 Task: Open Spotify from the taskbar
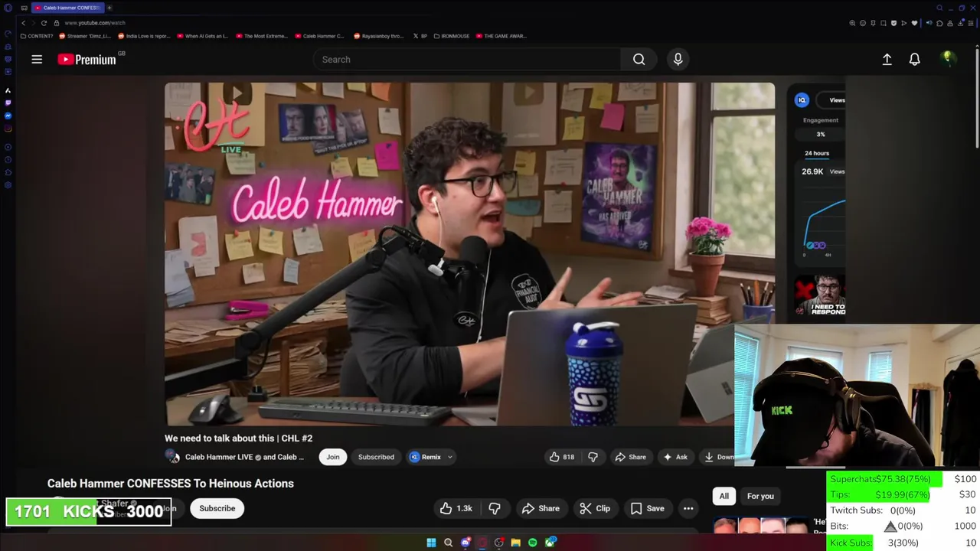click(532, 543)
